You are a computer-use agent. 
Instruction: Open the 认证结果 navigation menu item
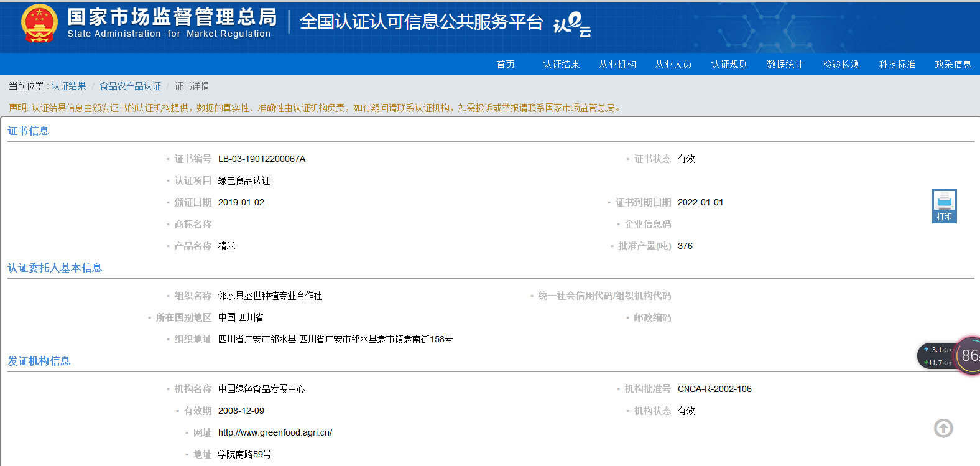click(x=562, y=64)
